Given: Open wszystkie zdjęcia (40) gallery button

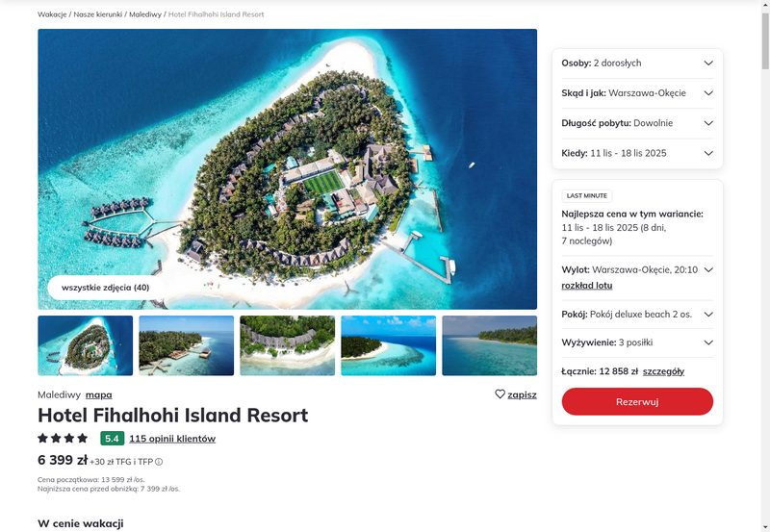Looking at the screenshot, I should 105,288.
